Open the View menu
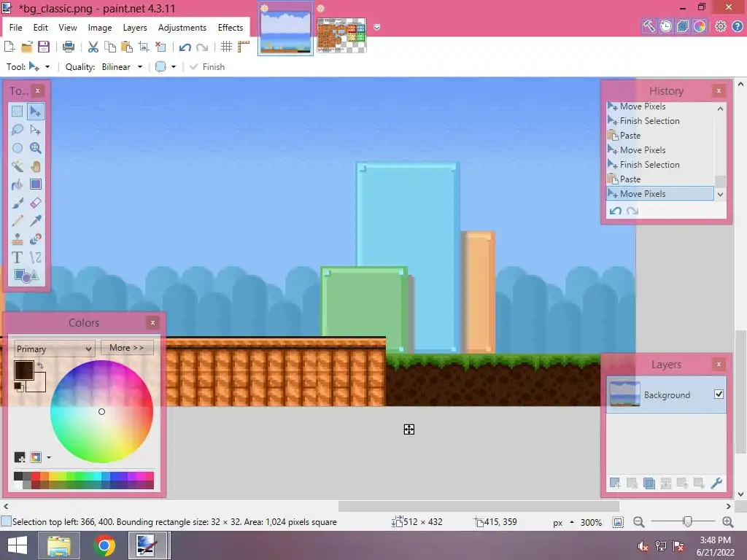This screenshot has width=747, height=560. 68,28
